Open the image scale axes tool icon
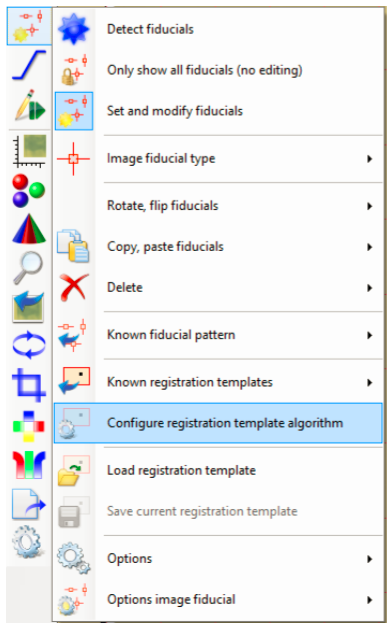The height and width of the screenshot is (640, 391). click(x=29, y=151)
